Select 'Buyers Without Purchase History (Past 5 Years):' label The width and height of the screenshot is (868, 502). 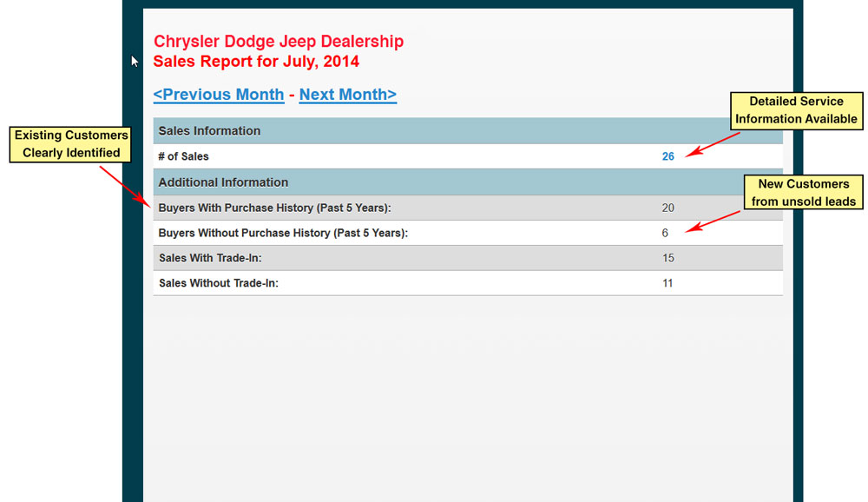coord(283,233)
